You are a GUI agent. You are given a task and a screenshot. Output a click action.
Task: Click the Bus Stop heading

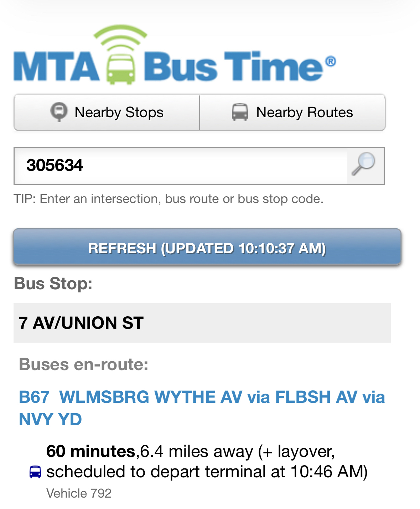53,284
